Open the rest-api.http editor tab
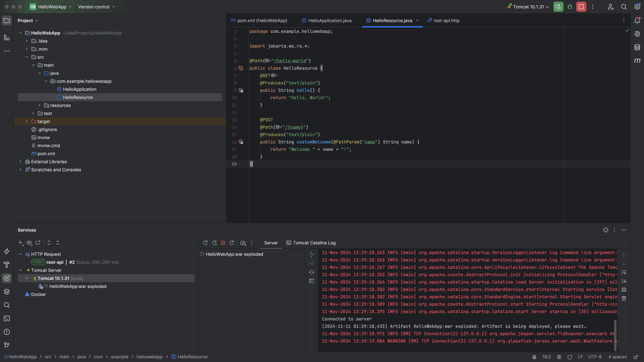Image resolution: width=644 pixels, height=362 pixels. tap(446, 20)
